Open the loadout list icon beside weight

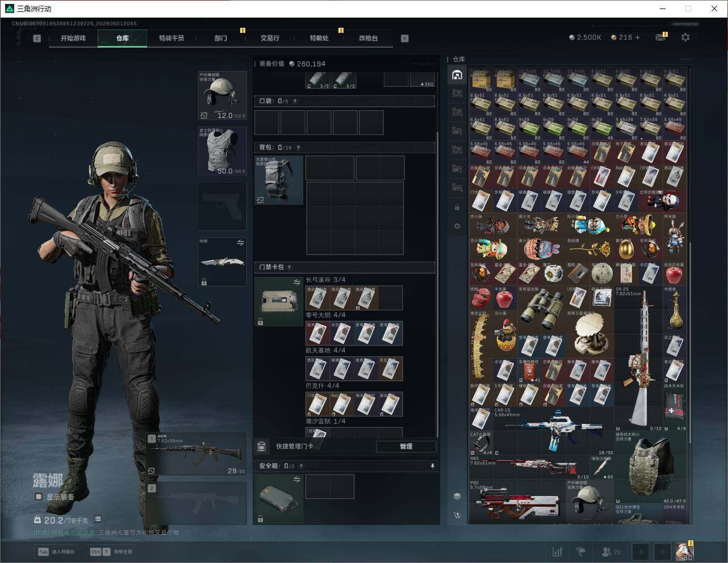[x=98, y=519]
